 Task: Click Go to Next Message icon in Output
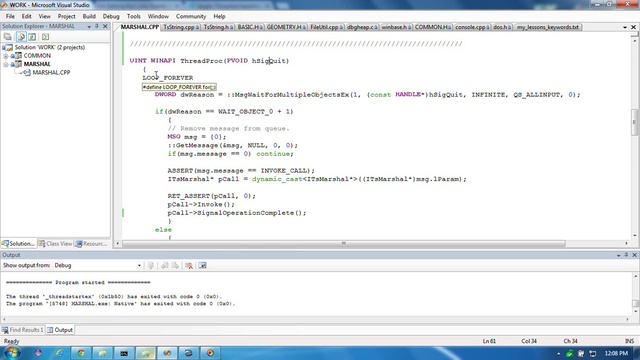pyautogui.click(x=175, y=266)
